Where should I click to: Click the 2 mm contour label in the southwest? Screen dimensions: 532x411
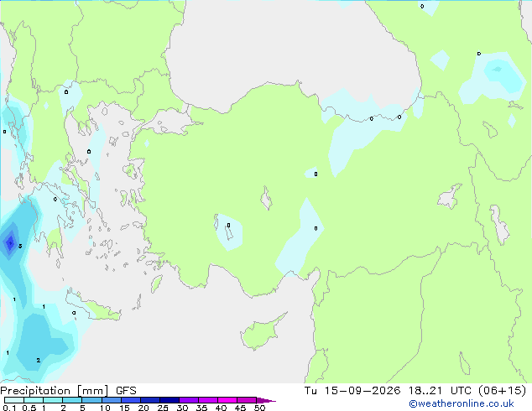point(39,360)
